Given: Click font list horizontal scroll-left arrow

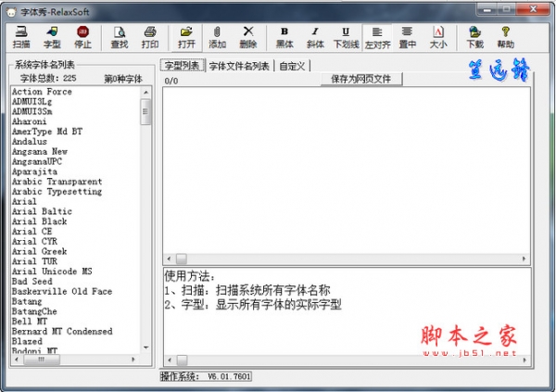Looking at the screenshot, I should pos(17,360).
